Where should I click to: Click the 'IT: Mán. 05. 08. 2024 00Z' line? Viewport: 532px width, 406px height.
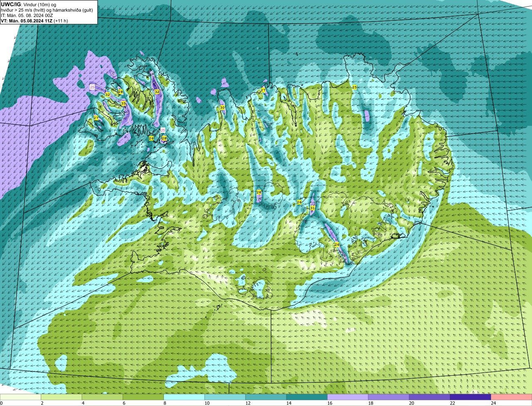[27, 15]
